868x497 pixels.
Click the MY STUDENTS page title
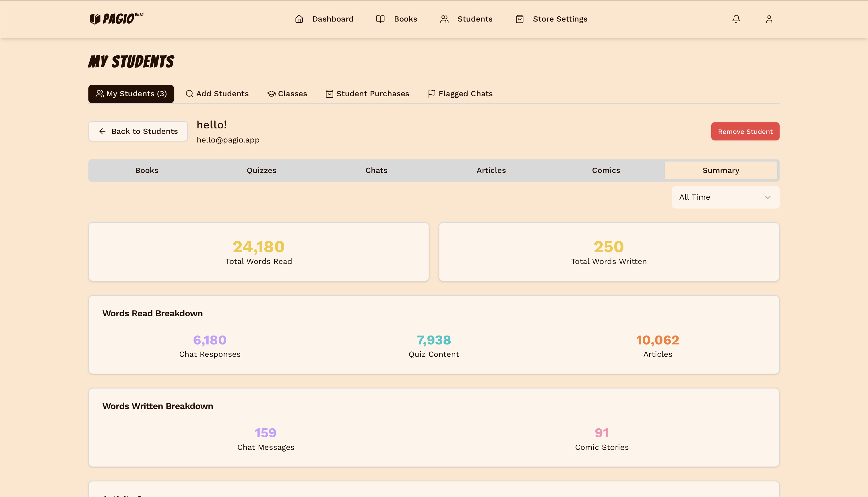coord(131,61)
